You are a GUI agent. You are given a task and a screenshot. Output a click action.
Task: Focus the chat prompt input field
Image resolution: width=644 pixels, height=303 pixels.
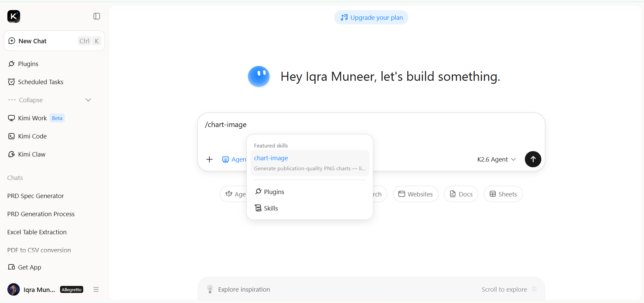(x=371, y=125)
